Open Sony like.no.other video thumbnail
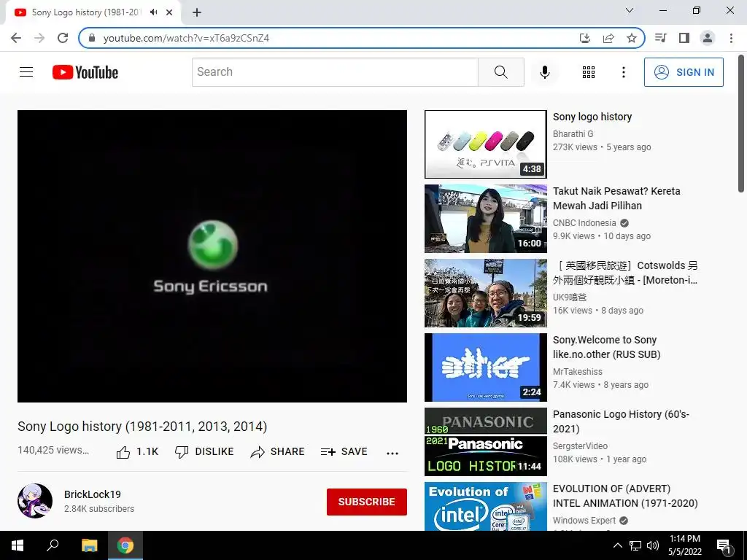The image size is (747, 560). 485,367
